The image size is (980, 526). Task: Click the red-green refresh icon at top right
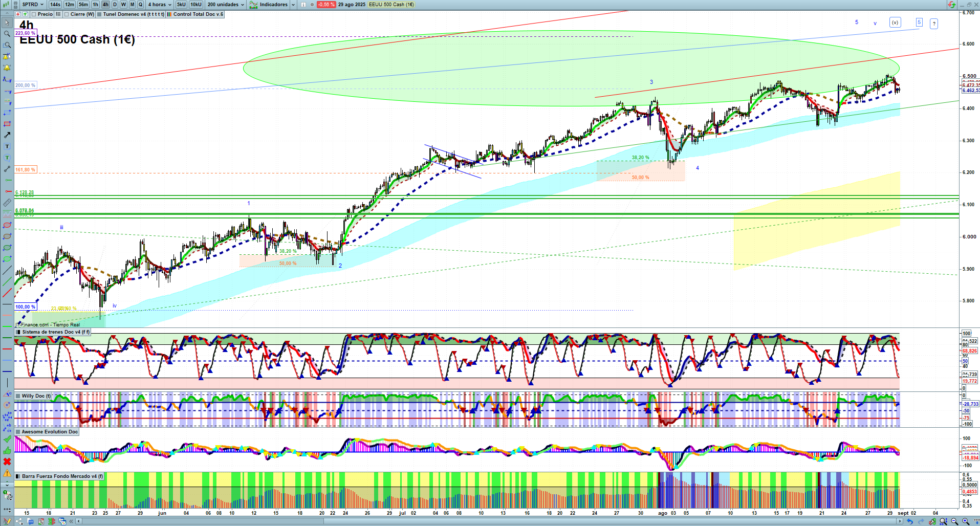(x=951, y=5)
